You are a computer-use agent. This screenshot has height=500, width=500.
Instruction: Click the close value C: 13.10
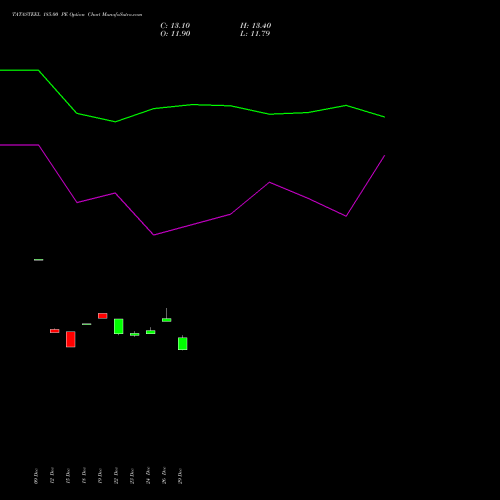(175, 26)
